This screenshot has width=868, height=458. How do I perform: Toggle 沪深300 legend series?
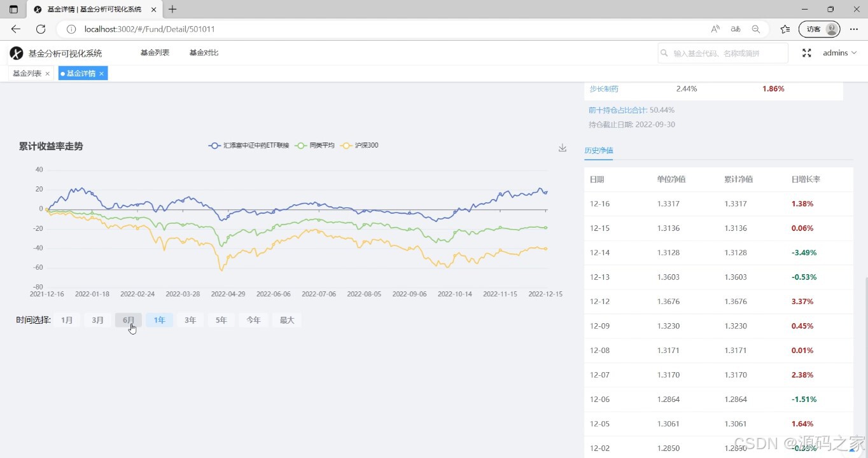pos(359,146)
